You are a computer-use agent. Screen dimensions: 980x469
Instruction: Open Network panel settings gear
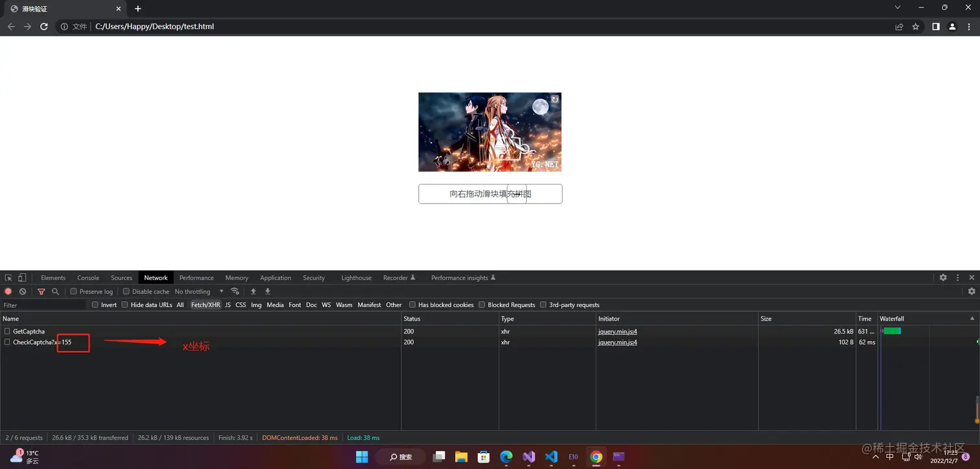(x=972, y=292)
